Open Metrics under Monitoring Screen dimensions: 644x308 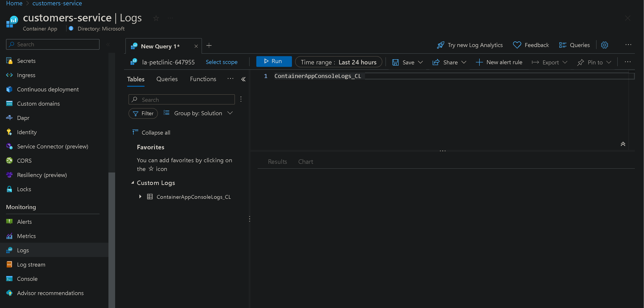pyautogui.click(x=26, y=236)
